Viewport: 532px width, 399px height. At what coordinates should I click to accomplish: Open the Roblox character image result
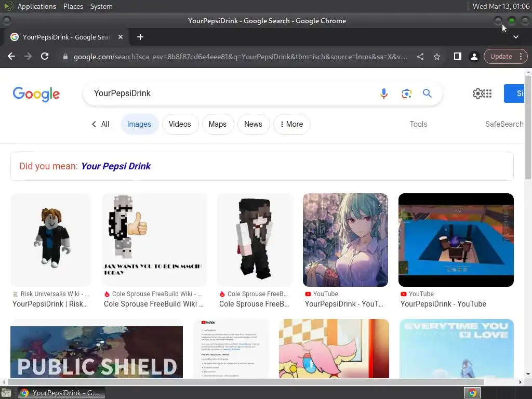pyautogui.click(x=51, y=240)
